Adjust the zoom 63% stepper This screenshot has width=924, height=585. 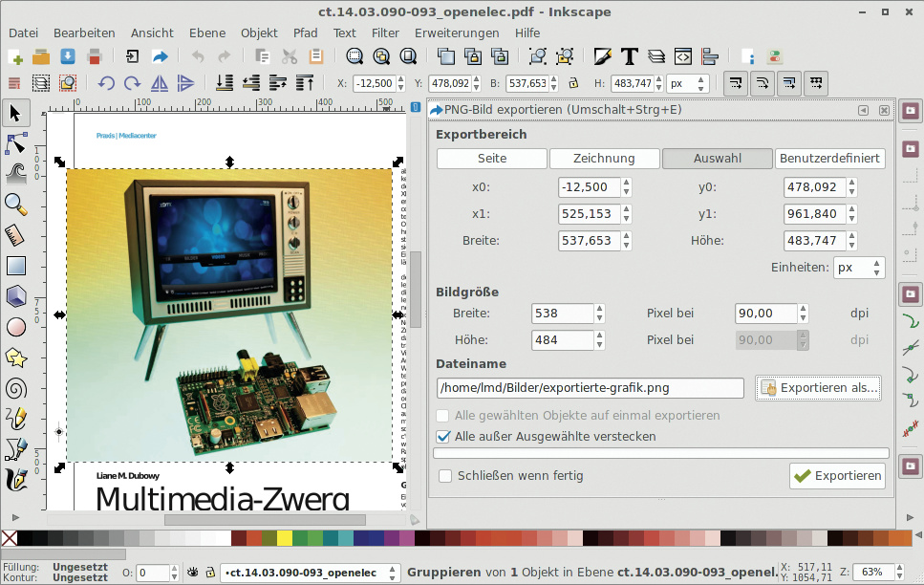[899, 572]
